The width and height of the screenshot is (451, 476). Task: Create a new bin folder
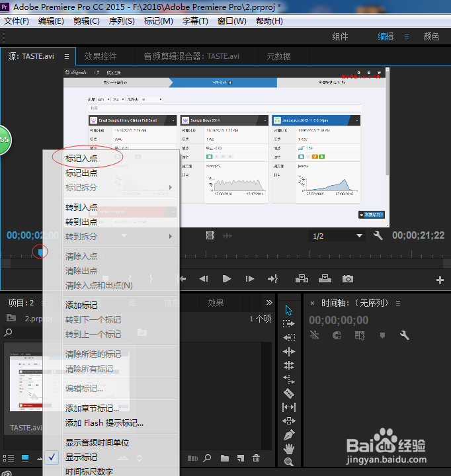click(x=224, y=458)
